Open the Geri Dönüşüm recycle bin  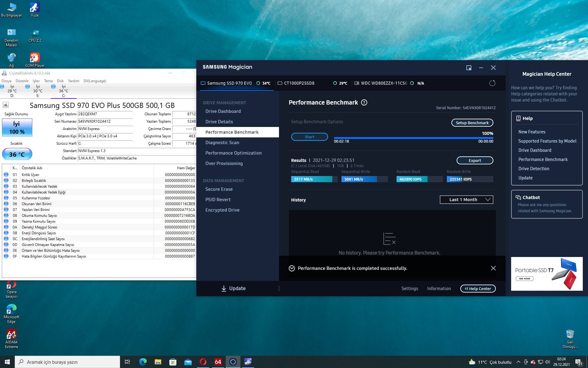570,339
